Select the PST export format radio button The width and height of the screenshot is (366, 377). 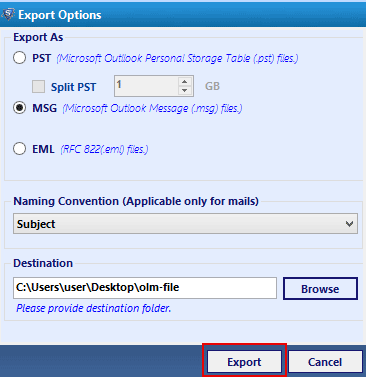coord(19,57)
